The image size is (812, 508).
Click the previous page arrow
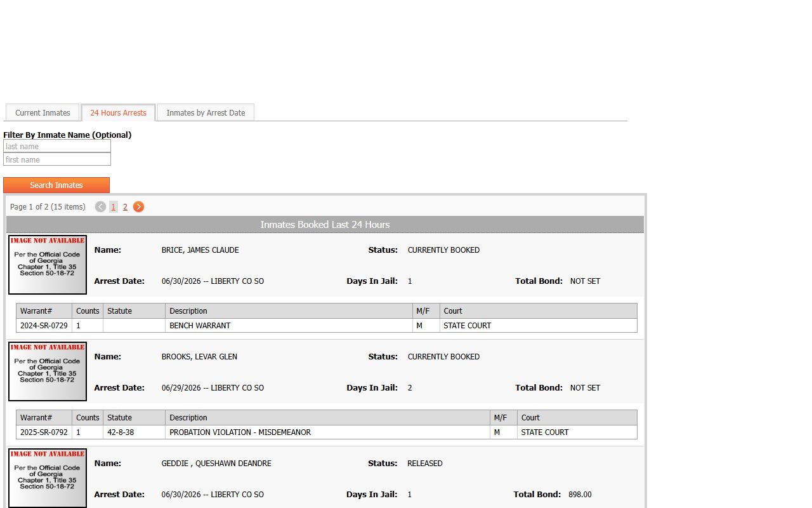pos(100,206)
